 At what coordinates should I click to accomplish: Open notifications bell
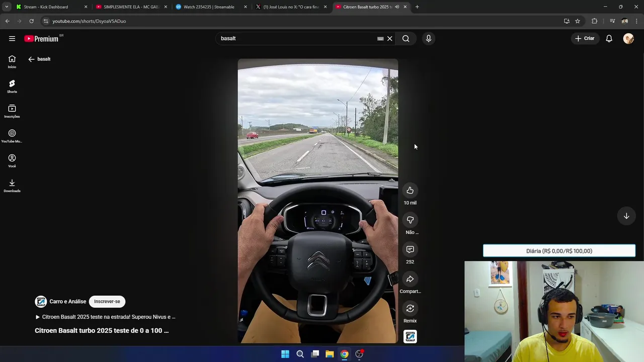tap(609, 38)
